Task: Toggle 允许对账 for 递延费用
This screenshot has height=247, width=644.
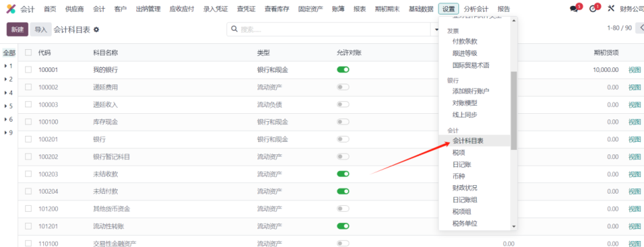Action: (x=343, y=87)
